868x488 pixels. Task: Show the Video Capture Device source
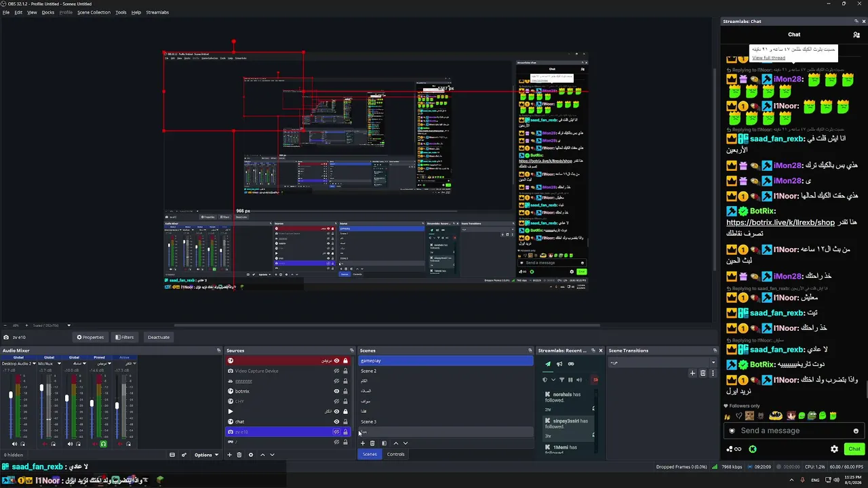pyautogui.click(x=336, y=371)
